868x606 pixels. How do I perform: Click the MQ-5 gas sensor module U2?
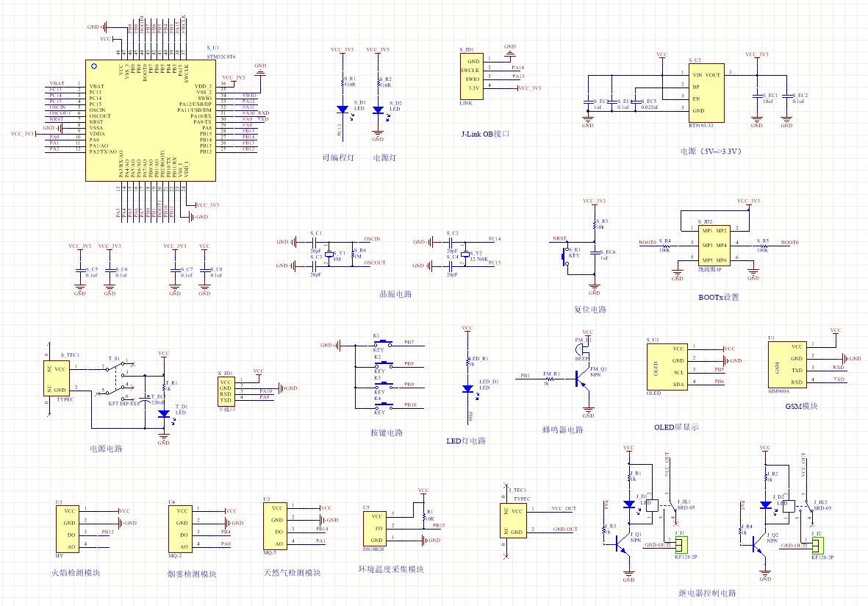[276, 525]
